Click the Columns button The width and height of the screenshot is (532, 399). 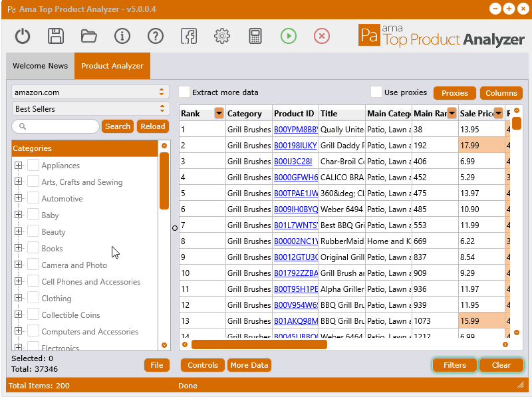501,93
